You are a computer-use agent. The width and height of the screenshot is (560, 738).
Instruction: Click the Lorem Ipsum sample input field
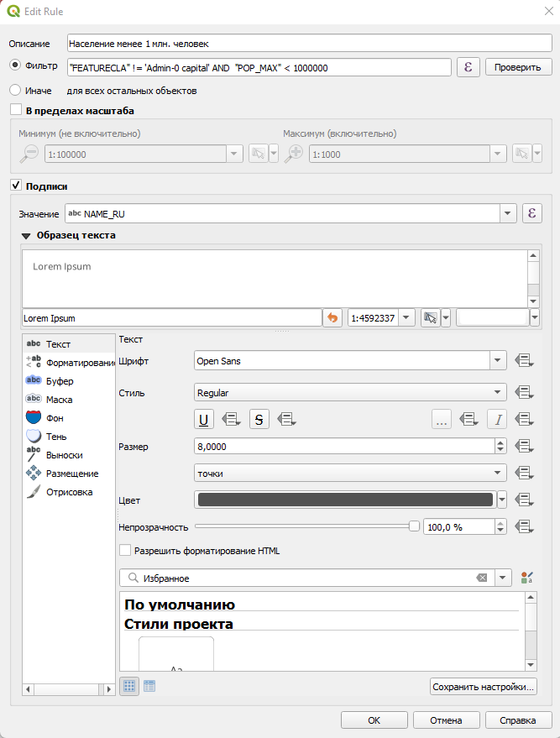coord(172,317)
